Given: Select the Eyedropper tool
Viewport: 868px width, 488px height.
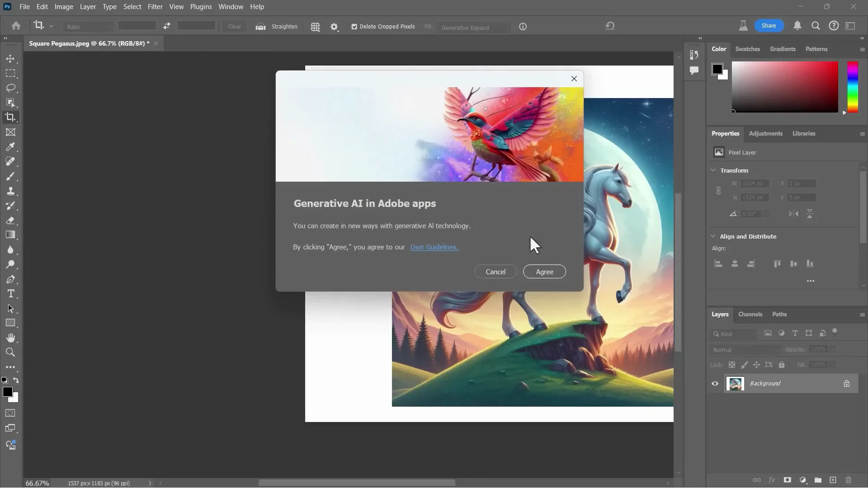Looking at the screenshot, I should tap(11, 146).
